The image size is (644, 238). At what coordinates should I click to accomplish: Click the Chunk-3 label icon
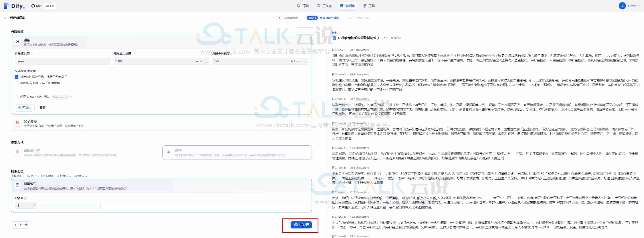333,99
